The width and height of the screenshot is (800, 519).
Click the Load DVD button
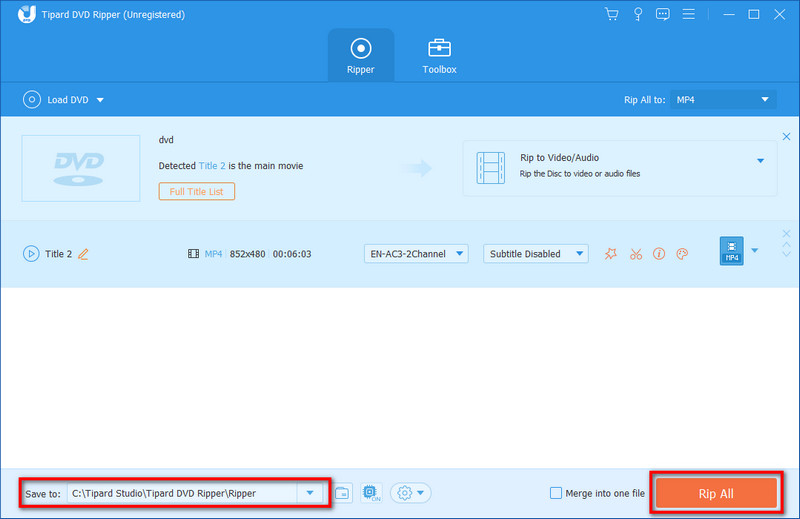click(x=56, y=100)
